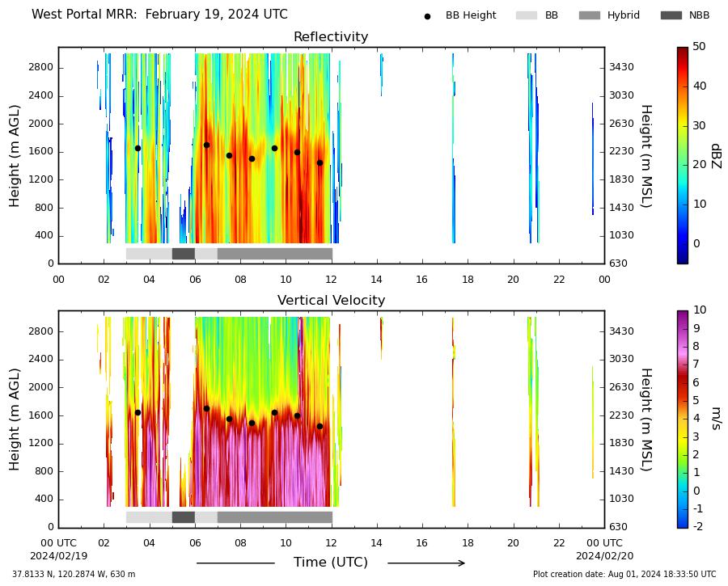Click the '2800' AGL tick in Vertical Velocity panel

coord(41,331)
